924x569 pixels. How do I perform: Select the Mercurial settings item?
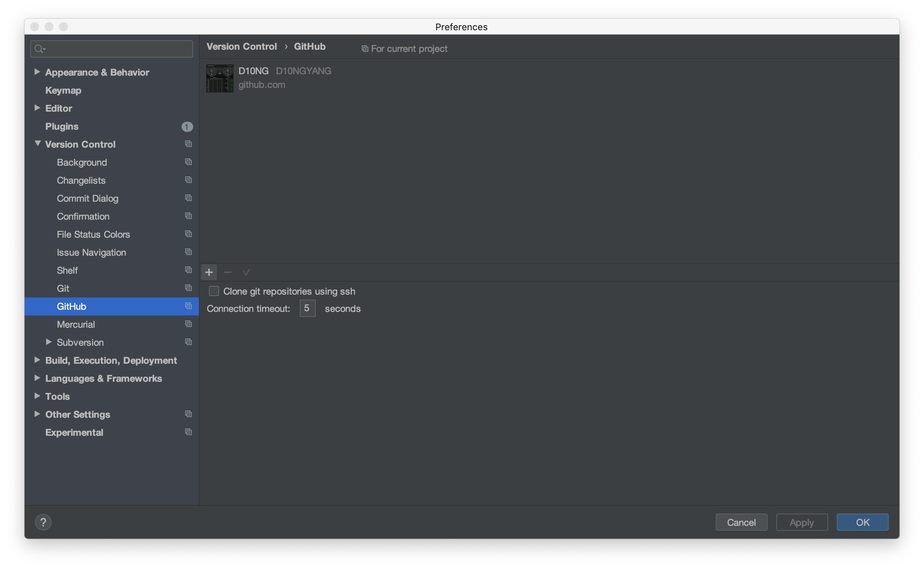[111, 324]
